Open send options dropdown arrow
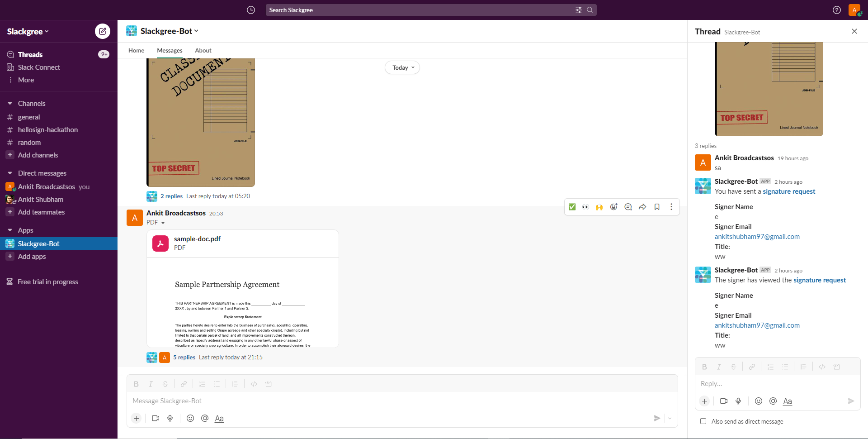 pyautogui.click(x=670, y=418)
